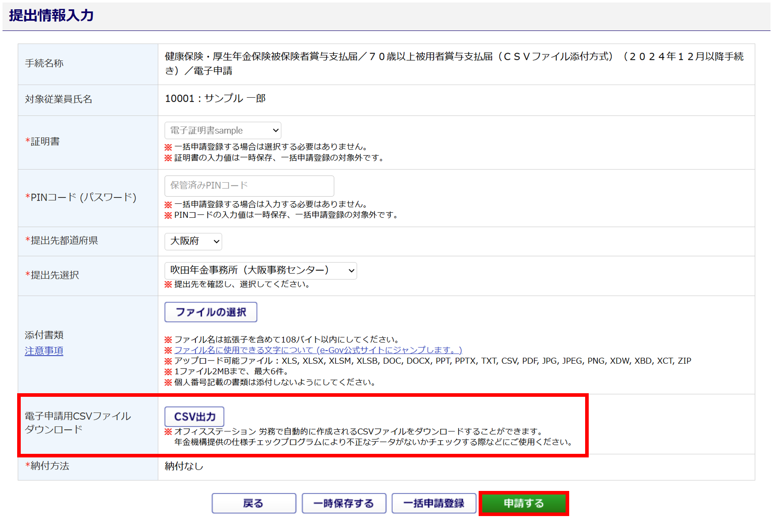Click the 一時保存する button

(x=343, y=503)
